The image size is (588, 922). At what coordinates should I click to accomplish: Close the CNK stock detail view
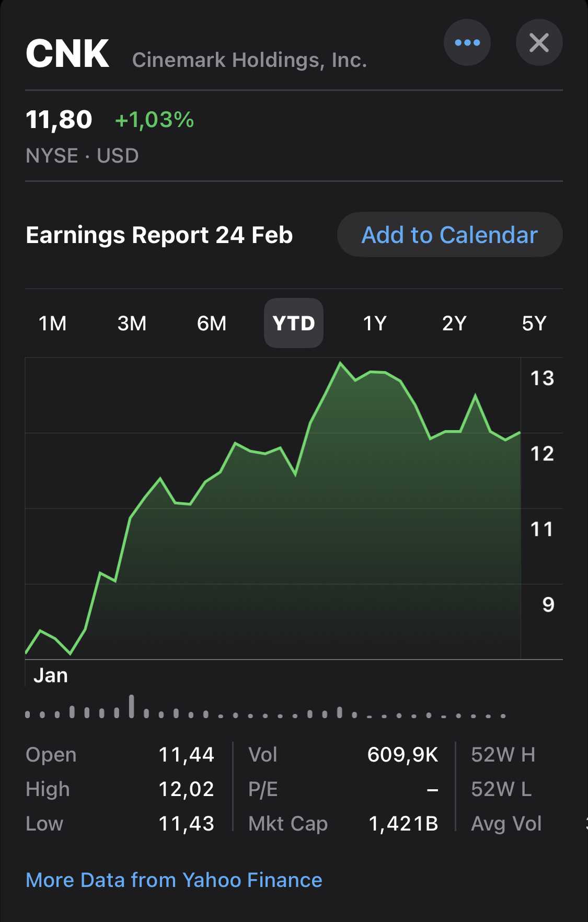tap(539, 42)
